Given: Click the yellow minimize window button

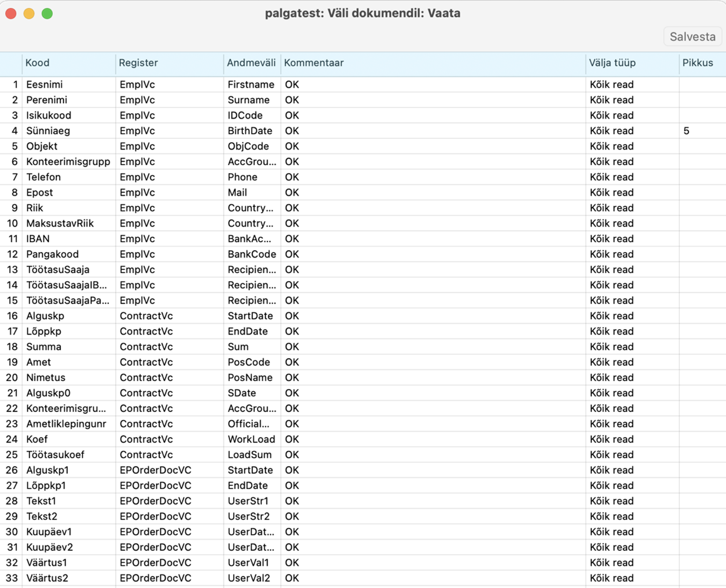Looking at the screenshot, I should pyautogui.click(x=29, y=14).
